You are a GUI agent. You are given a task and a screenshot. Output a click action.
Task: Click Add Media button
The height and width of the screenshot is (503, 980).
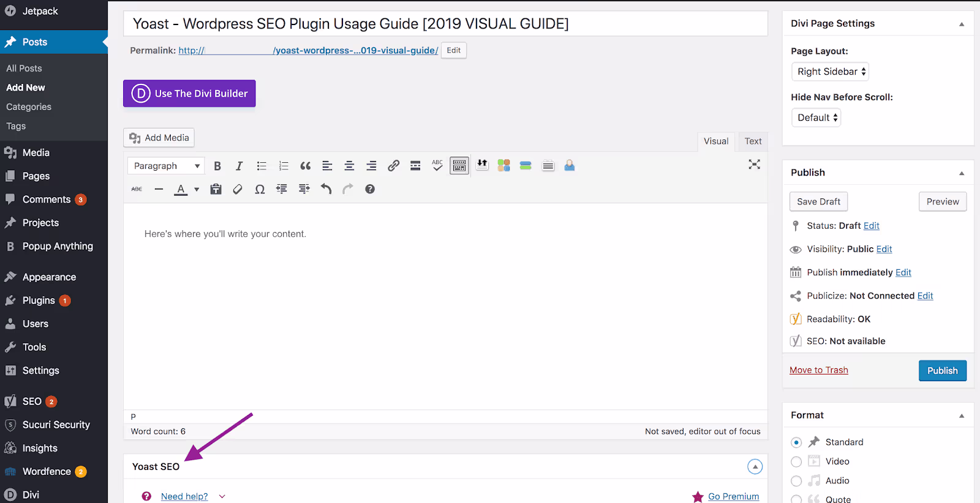pyautogui.click(x=159, y=138)
